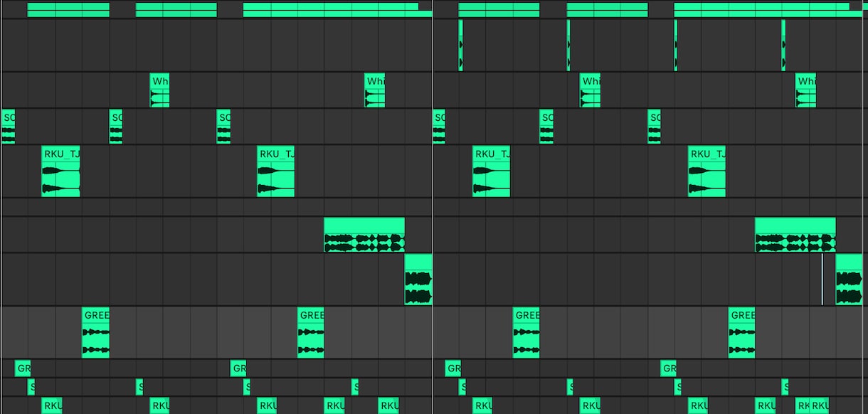
Task: Select the last tiny 'S' clip
Action: click(x=785, y=387)
